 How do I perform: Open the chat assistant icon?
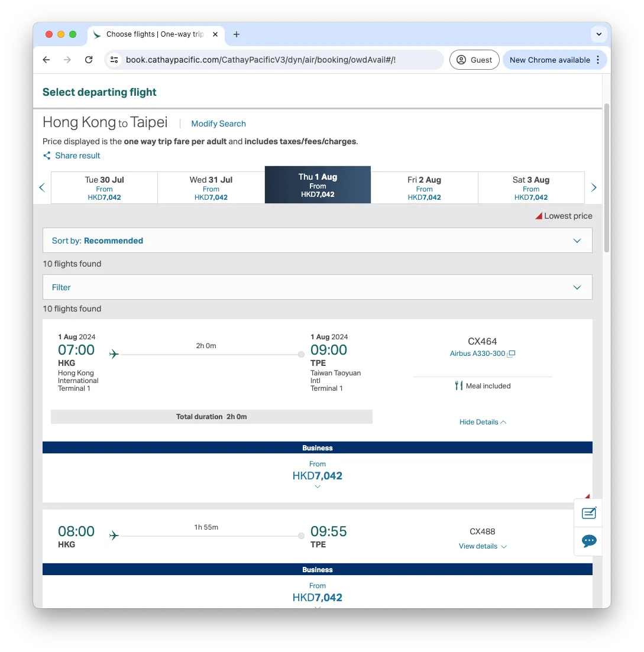pos(588,541)
